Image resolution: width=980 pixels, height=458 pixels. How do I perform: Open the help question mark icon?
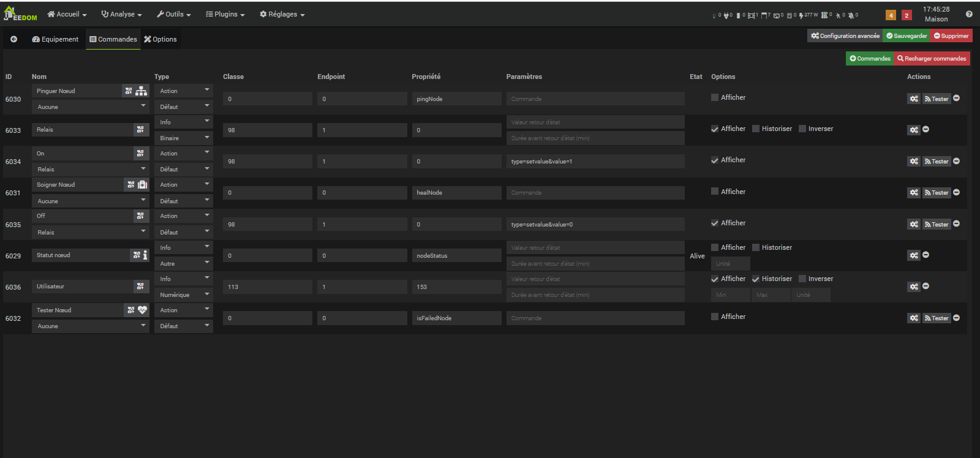pyautogui.click(x=969, y=14)
